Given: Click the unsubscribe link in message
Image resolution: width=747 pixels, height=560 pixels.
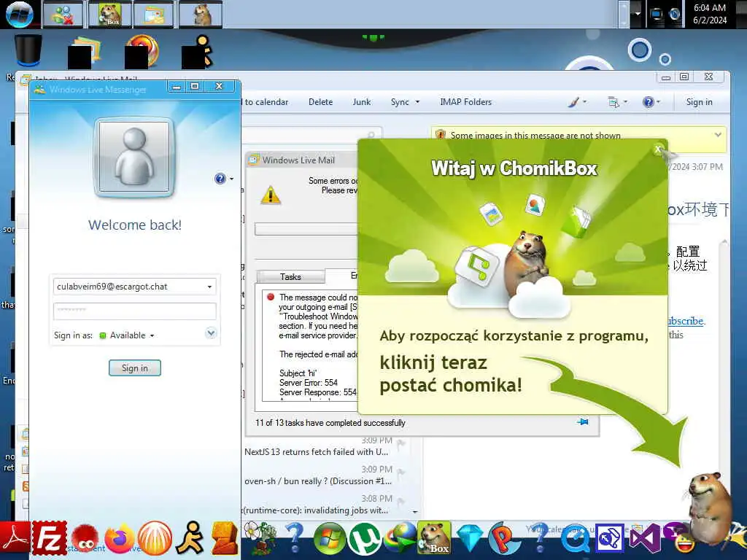Looking at the screenshot, I should pos(686,321).
